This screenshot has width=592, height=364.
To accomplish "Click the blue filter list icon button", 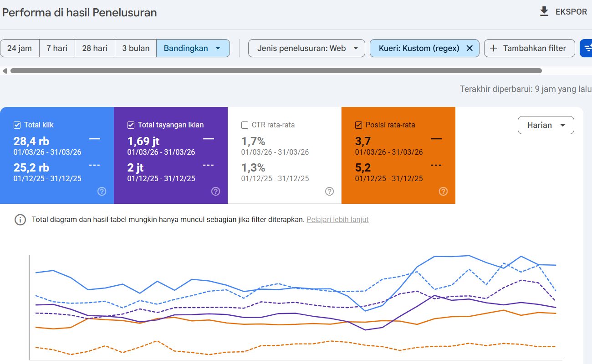I will click(x=586, y=48).
